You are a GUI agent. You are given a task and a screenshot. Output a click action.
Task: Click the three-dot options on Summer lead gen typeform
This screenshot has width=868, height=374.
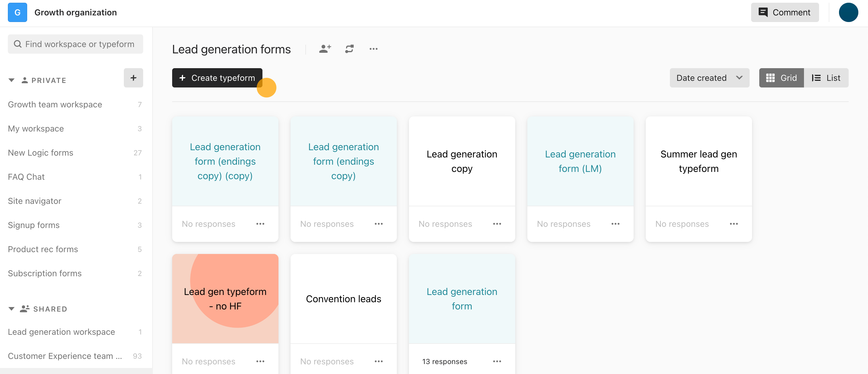click(734, 224)
